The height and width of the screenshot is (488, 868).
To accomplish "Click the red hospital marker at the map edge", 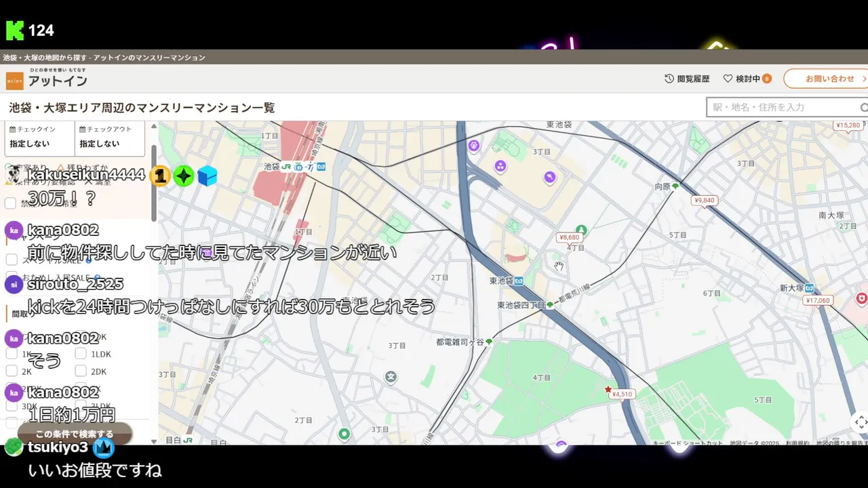I will [x=862, y=298].
